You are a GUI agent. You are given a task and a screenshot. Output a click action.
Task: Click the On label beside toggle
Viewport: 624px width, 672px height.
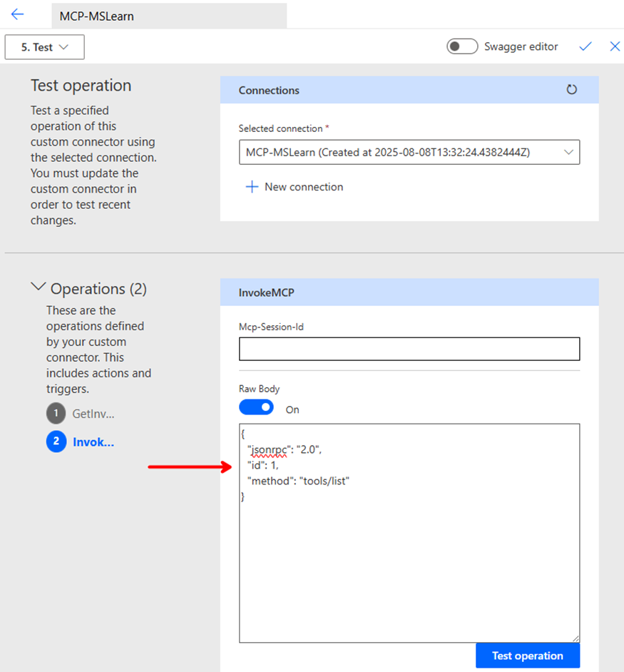292,409
